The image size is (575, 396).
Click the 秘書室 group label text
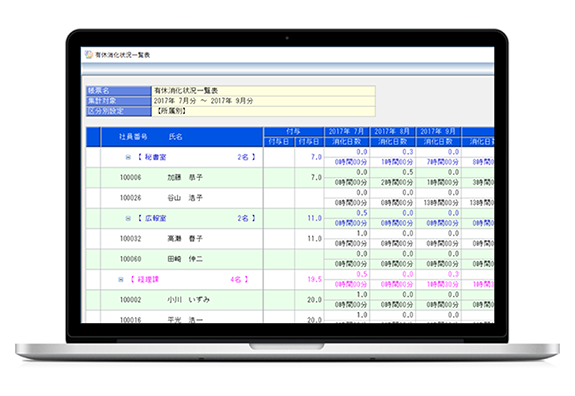[155, 157]
